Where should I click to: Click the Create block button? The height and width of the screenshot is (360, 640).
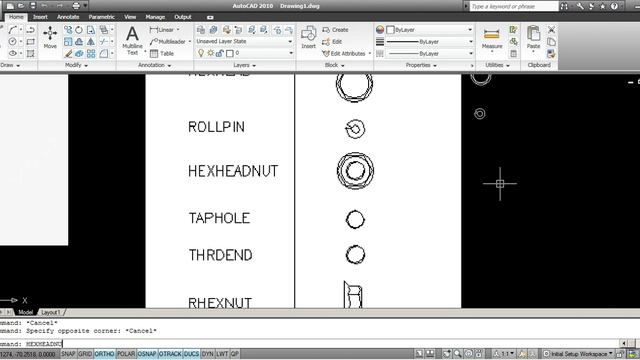pyautogui.click(x=335, y=30)
